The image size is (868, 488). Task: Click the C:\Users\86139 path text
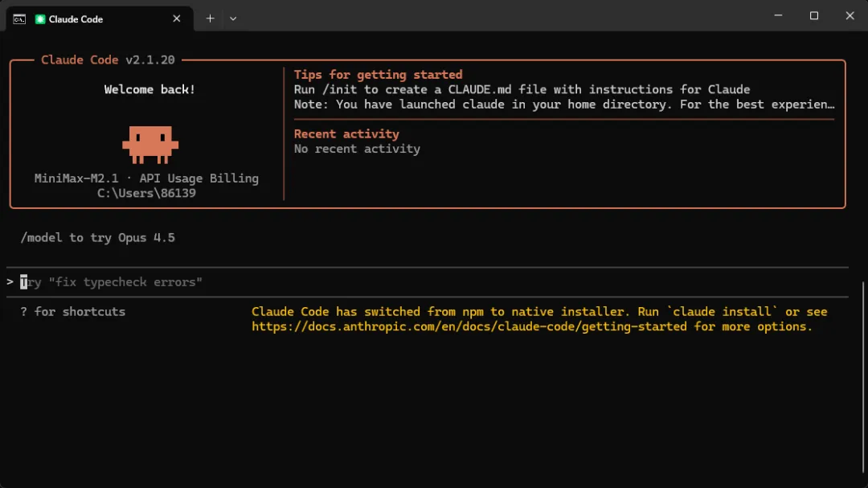tap(147, 193)
